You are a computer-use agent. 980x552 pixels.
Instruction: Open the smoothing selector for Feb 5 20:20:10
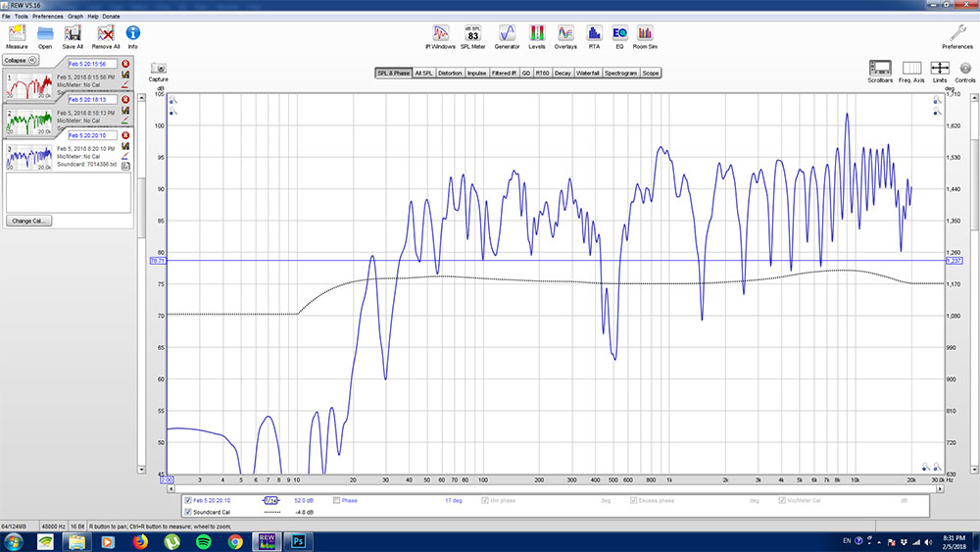(x=270, y=500)
